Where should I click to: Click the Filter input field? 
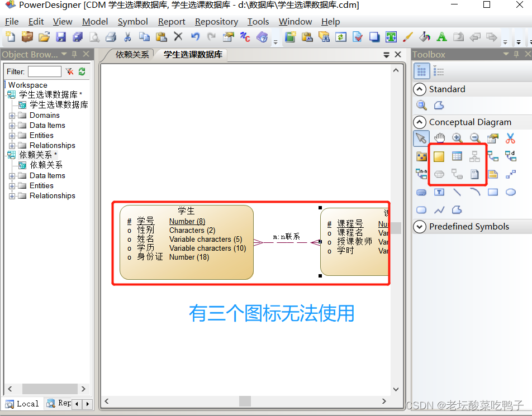(45, 71)
